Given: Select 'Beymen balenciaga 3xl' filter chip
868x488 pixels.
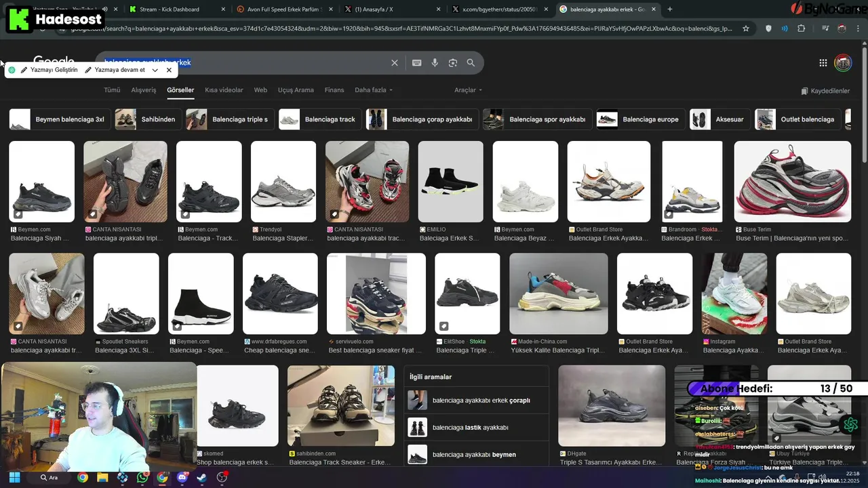Looking at the screenshot, I should click(60, 119).
